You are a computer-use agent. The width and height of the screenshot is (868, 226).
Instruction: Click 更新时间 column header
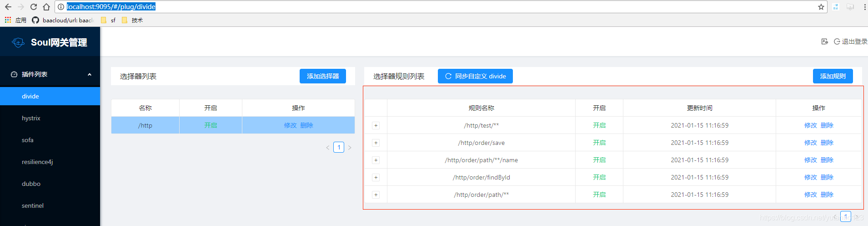700,108
